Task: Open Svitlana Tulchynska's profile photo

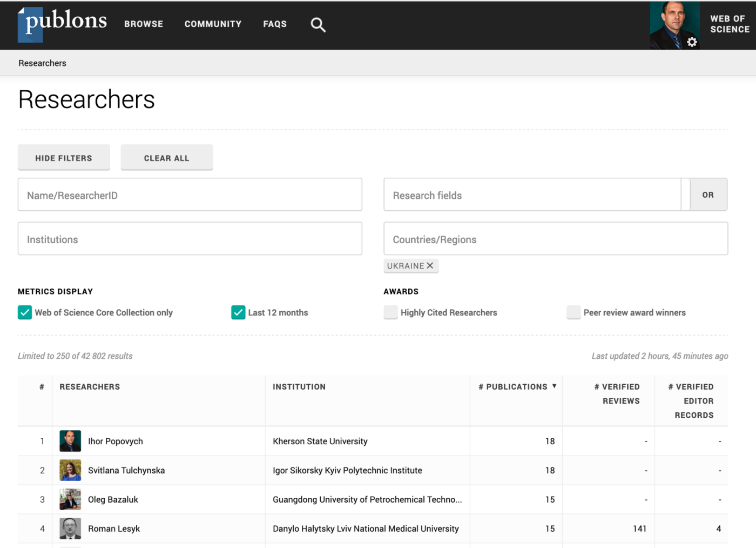Action: pos(70,470)
